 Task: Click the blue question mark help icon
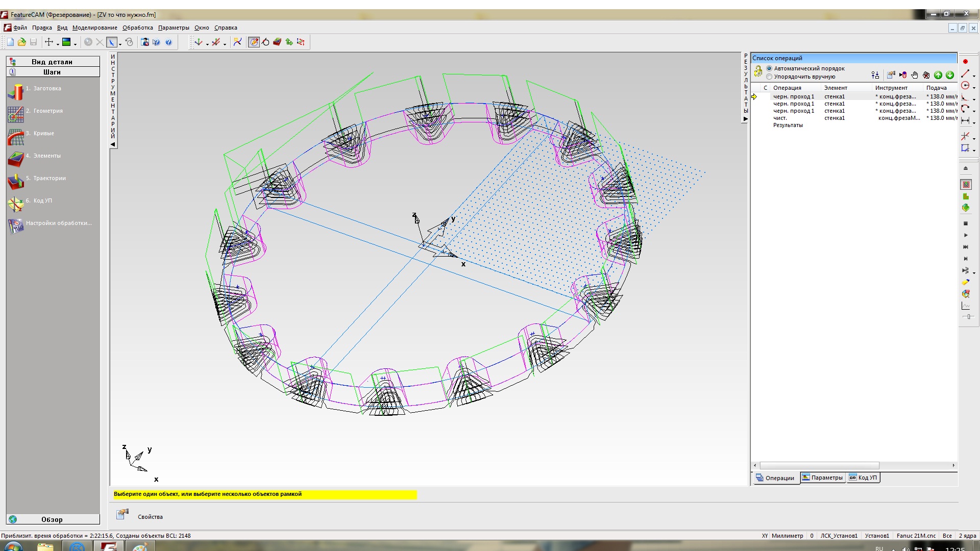[168, 42]
